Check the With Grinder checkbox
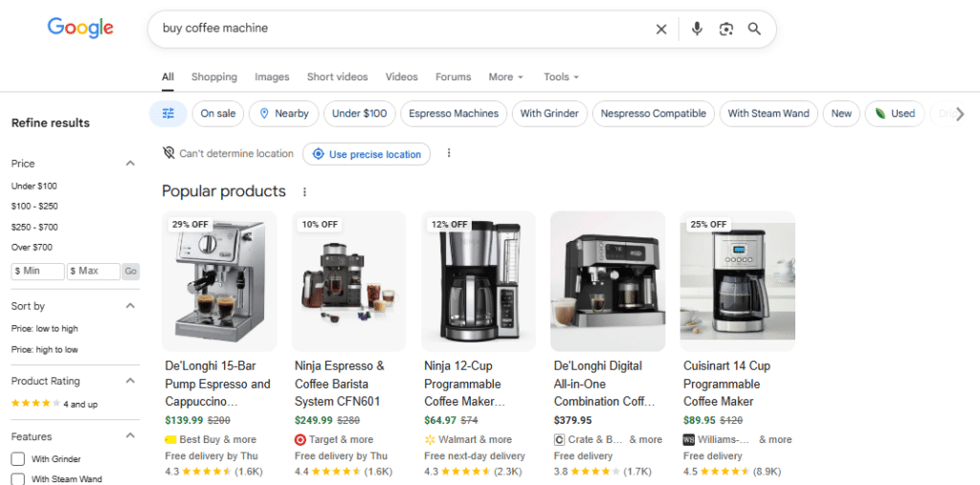The width and height of the screenshot is (980, 485). pos(18,459)
